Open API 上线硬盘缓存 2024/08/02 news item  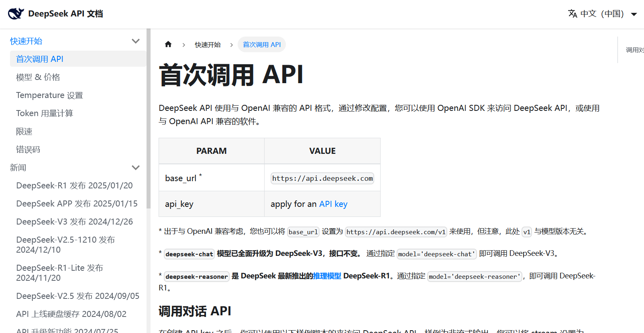pos(71,314)
